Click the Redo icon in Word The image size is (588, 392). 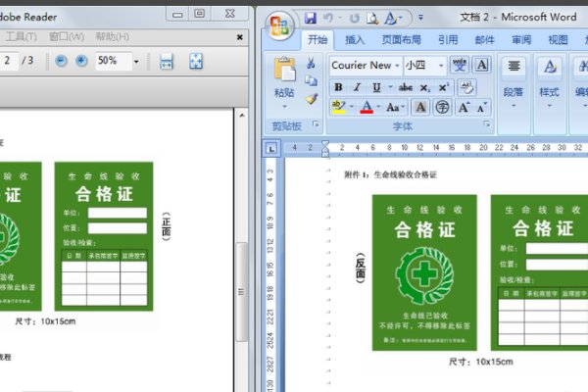[x=355, y=18]
